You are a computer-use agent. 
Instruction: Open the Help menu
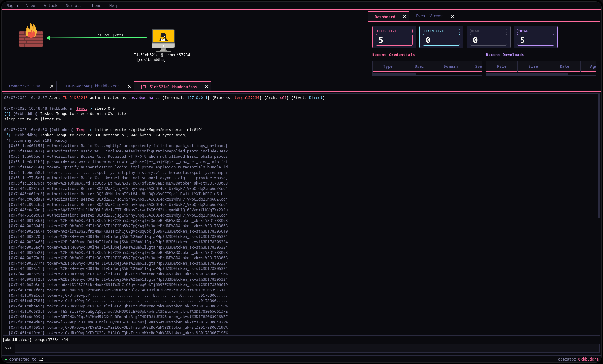click(114, 6)
